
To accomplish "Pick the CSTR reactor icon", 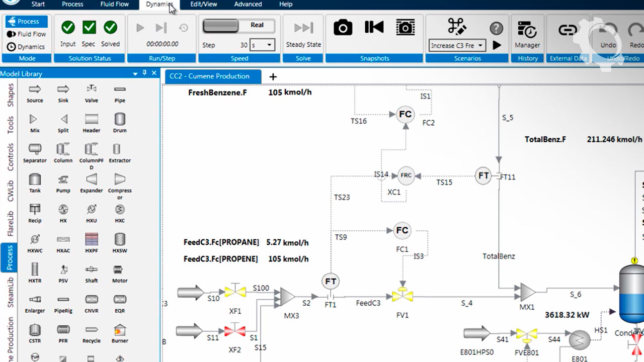I will pyautogui.click(x=35, y=330).
